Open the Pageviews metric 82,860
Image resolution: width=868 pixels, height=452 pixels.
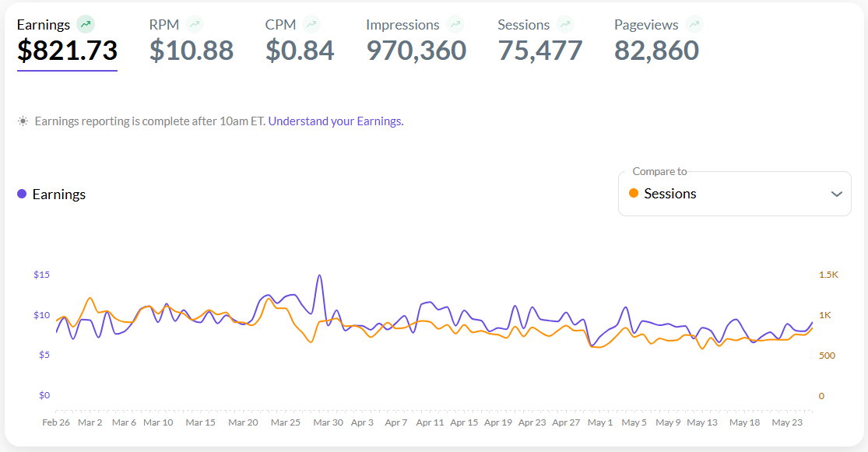coord(656,51)
